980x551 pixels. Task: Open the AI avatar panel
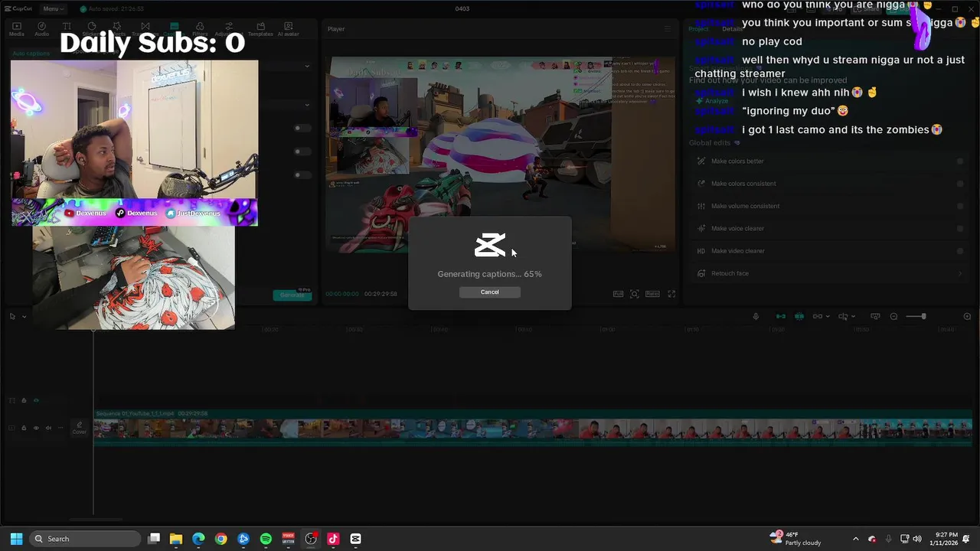(289, 29)
